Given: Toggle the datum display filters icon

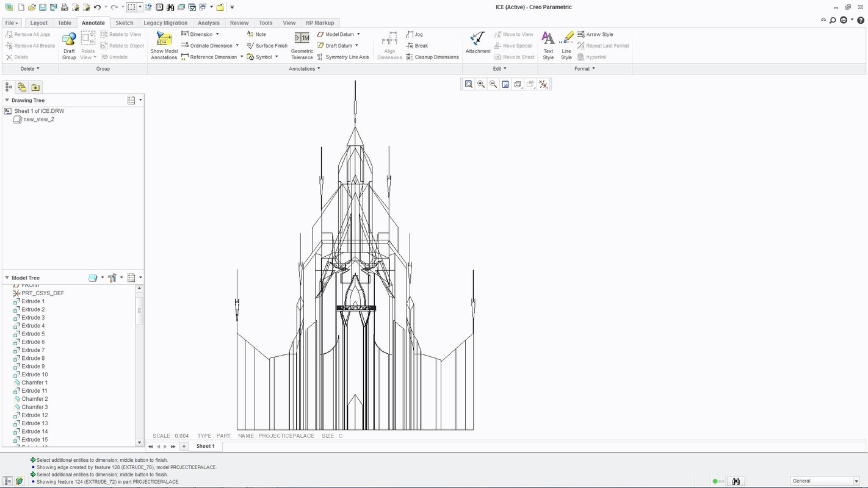Looking at the screenshot, I should tap(543, 84).
